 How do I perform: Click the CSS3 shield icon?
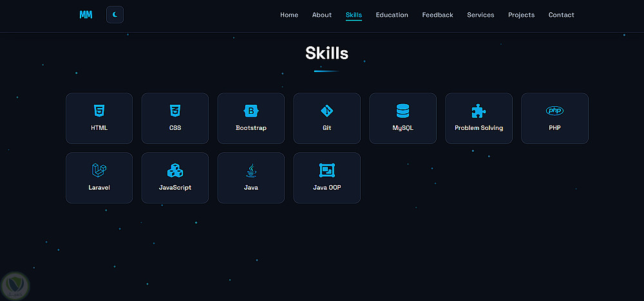tap(175, 111)
